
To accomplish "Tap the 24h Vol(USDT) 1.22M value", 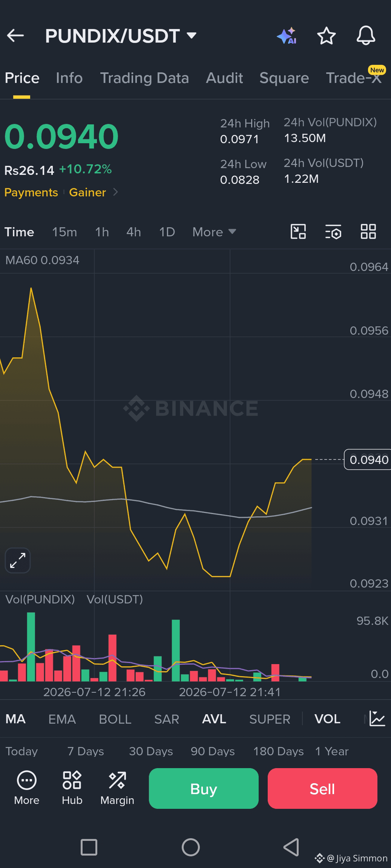I will pyautogui.click(x=301, y=179).
